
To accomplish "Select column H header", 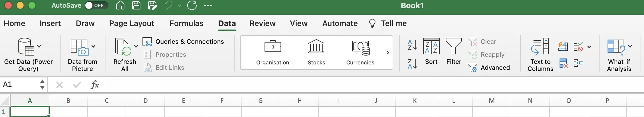I will (x=299, y=101).
